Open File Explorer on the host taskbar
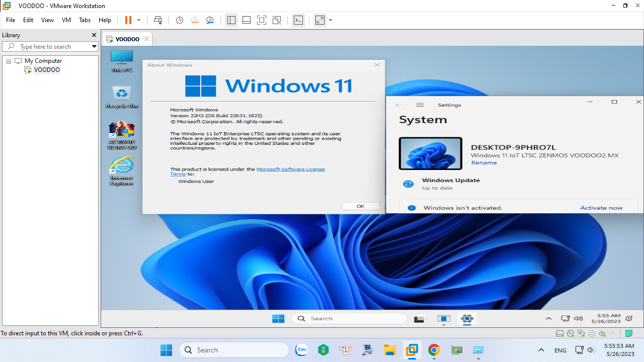The width and height of the screenshot is (644, 362). [x=390, y=350]
